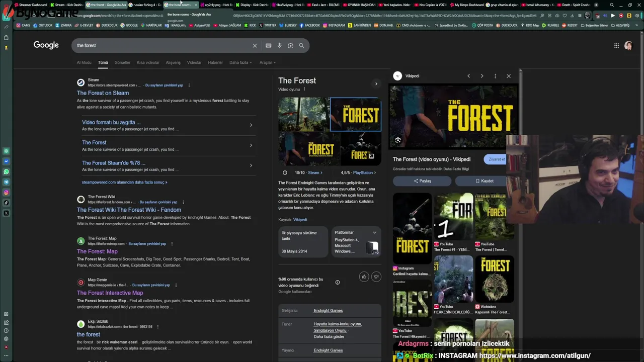
Task: Open TikTok in the Opera sidebar
Action: [6, 203]
